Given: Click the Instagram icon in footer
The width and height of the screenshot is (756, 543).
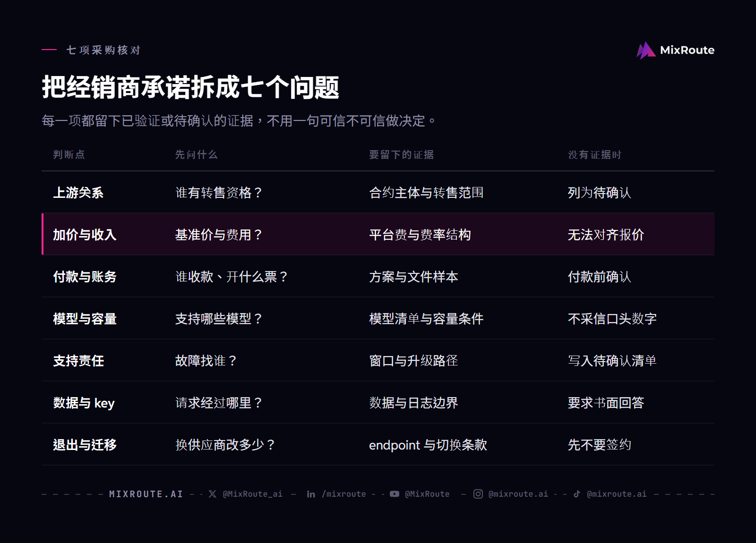Looking at the screenshot, I should pos(478,494).
